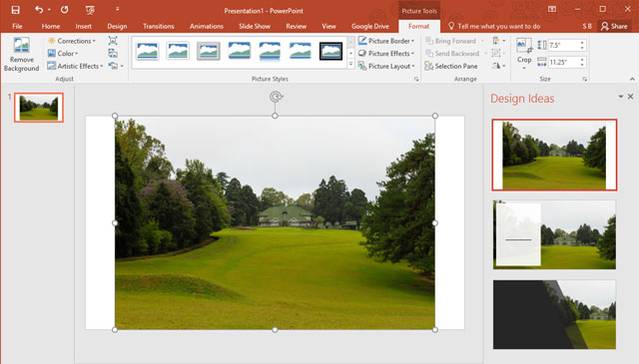Switch to the View tab

[x=328, y=26]
